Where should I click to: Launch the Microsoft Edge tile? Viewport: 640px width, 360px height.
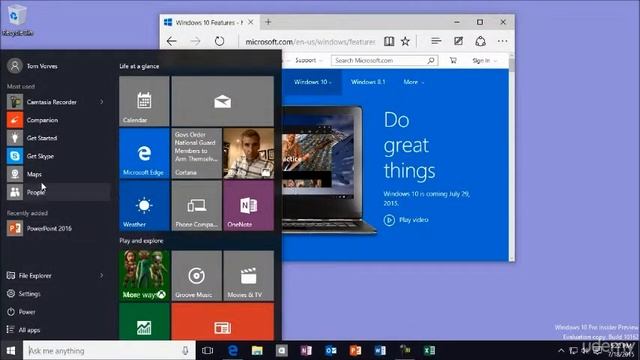click(144, 153)
